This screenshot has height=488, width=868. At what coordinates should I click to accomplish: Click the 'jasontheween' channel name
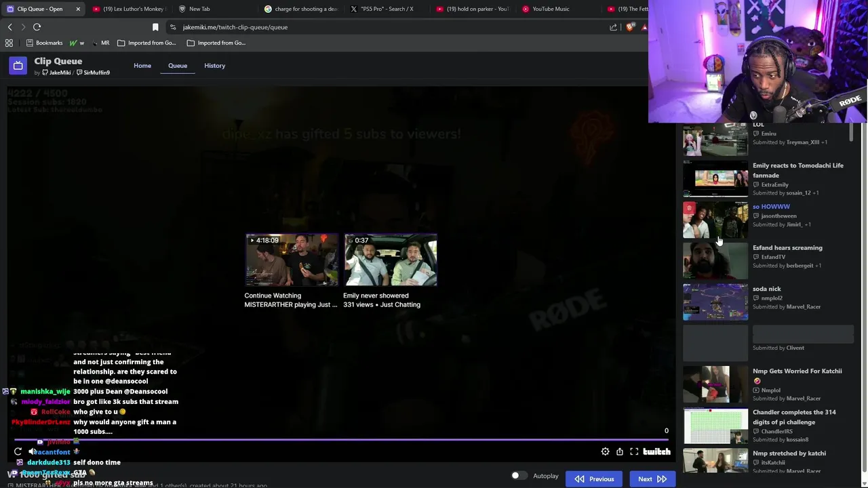pyautogui.click(x=778, y=216)
